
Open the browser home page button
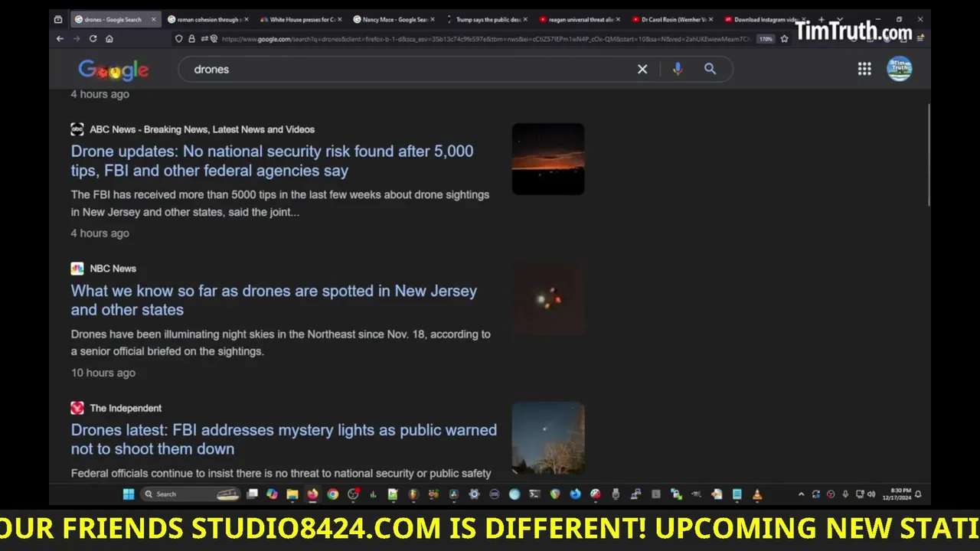coord(109,38)
